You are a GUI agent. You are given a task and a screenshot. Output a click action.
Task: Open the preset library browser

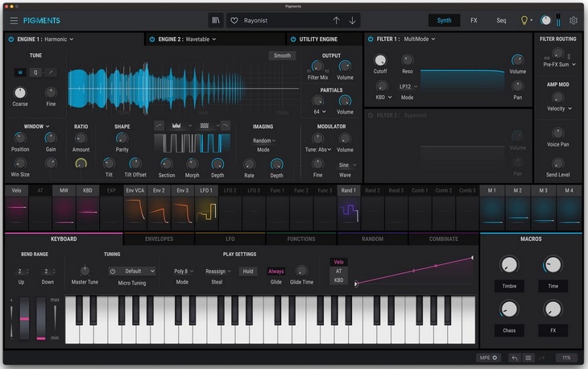click(216, 21)
